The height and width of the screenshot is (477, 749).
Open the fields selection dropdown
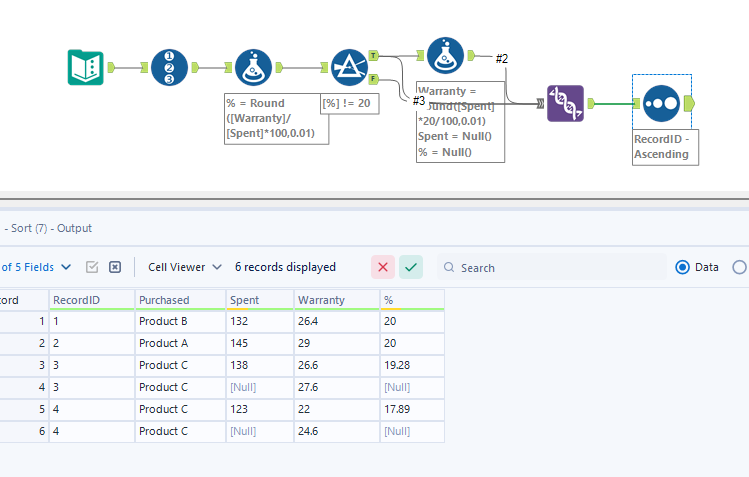coord(36,267)
